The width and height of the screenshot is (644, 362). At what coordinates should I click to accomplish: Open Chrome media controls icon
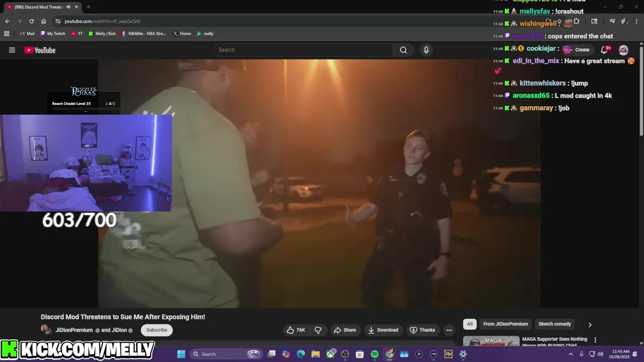(x=612, y=21)
